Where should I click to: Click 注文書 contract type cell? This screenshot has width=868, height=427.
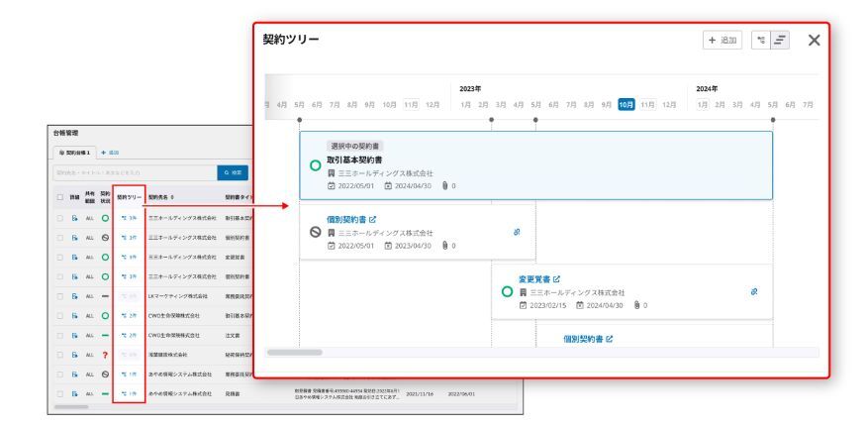[x=233, y=336]
